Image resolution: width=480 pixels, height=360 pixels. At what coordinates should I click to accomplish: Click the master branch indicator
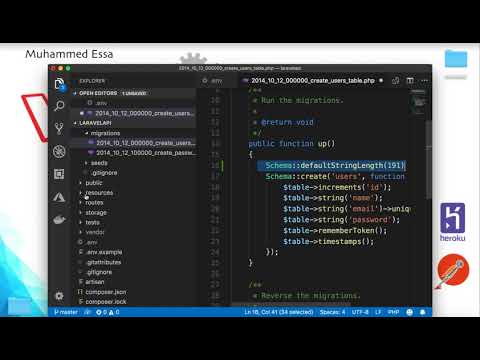coord(66,312)
